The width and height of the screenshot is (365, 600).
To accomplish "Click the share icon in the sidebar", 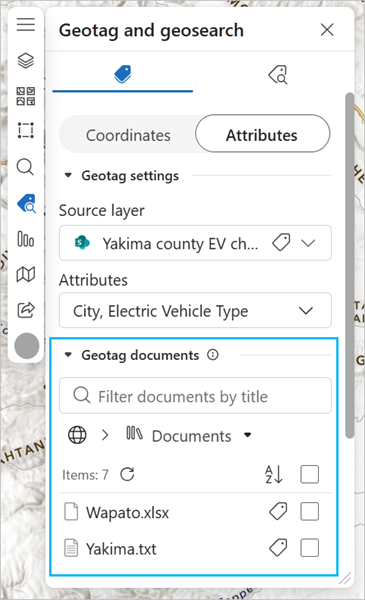I will point(26,310).
